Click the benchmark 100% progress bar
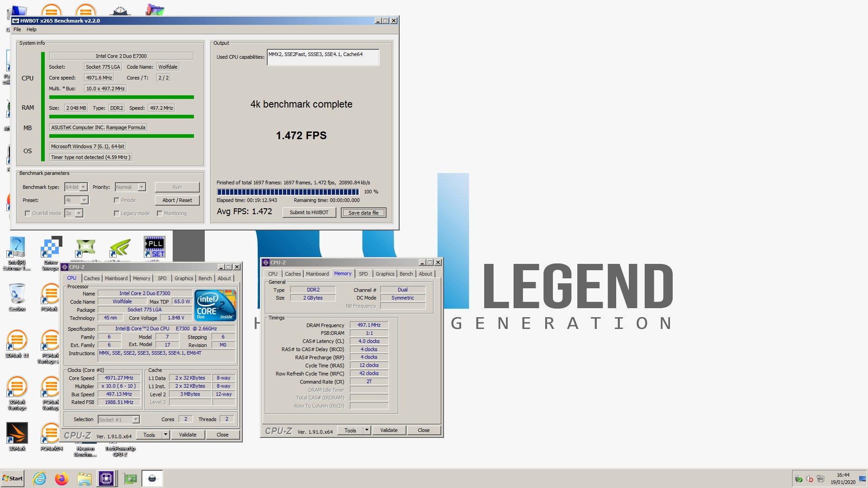 click(288, 192)
